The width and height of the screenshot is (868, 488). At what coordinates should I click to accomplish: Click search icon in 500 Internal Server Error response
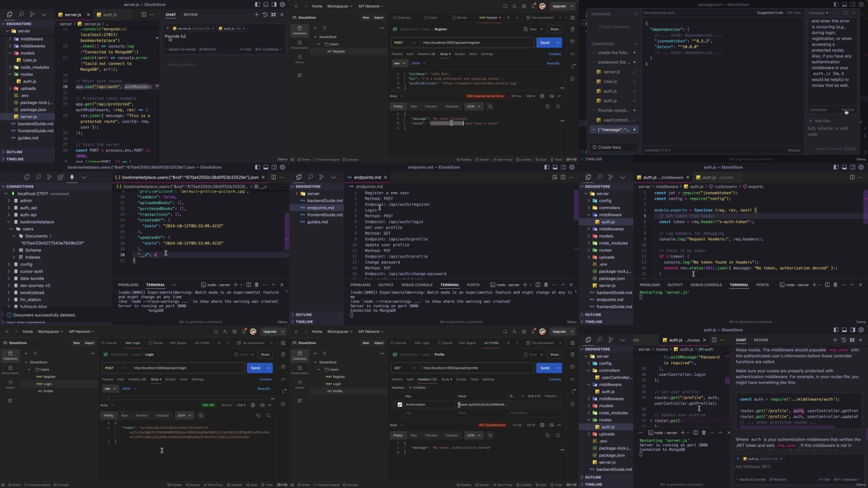(x=558, y=106)
